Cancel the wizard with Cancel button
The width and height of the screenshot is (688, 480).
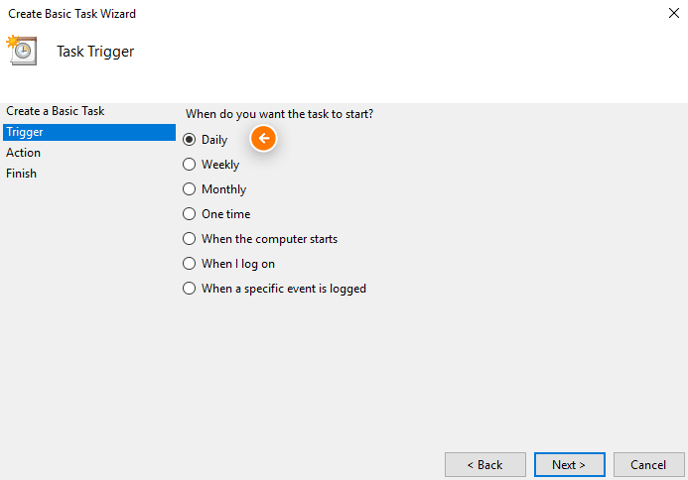pos(649,464)
